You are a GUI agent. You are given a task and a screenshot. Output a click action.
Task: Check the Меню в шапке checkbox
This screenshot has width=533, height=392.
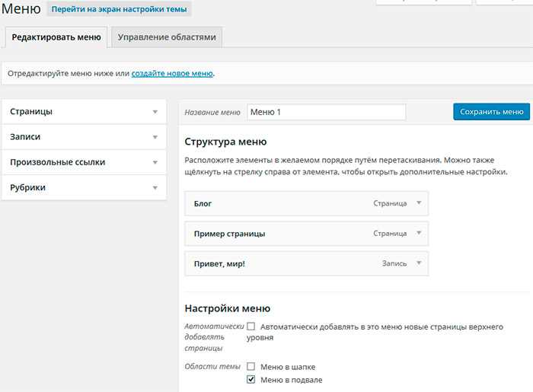click(251, 367)
